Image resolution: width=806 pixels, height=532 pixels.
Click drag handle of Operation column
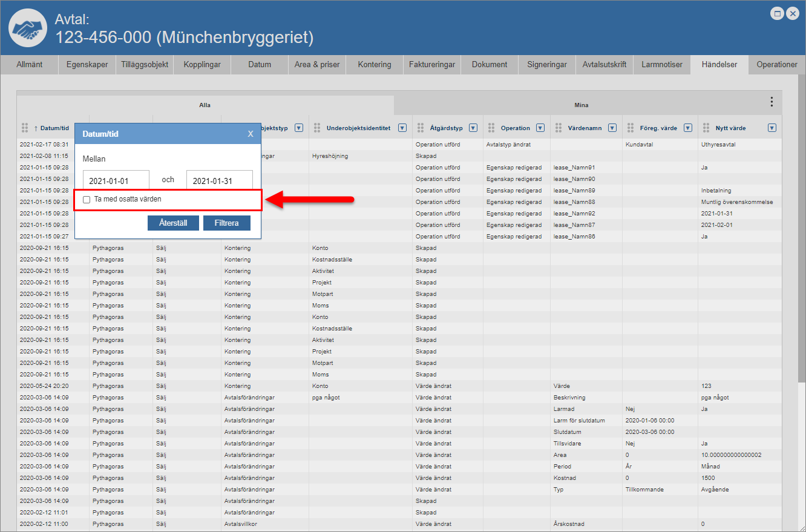[x=491, y=128]
